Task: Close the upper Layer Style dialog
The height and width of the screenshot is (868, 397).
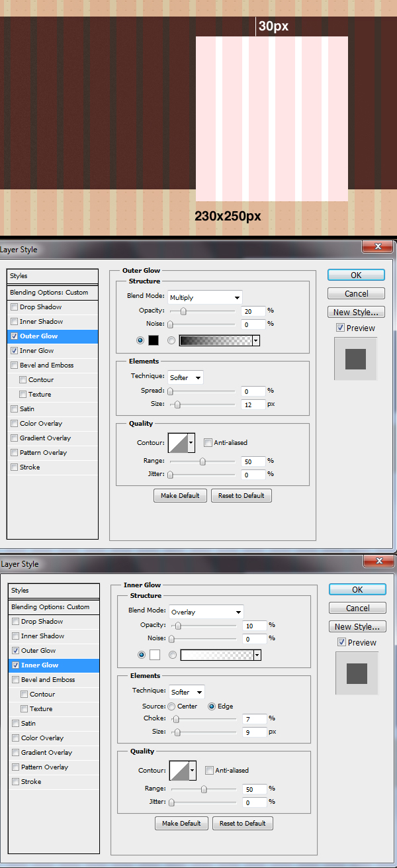Action: 378,247
